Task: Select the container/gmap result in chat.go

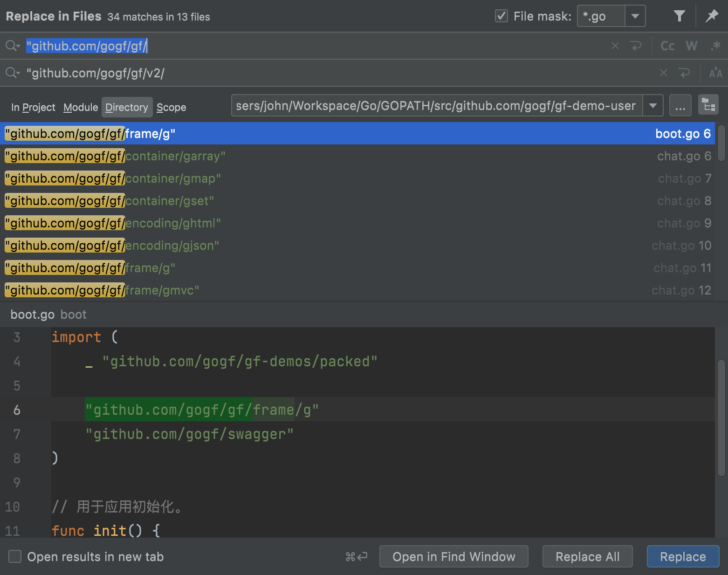Action: tap(172, 178)
